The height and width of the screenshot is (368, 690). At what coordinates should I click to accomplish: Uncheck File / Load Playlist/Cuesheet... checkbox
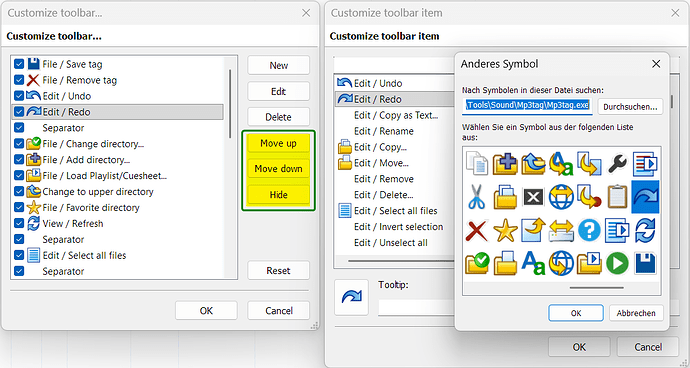[19, 176]
